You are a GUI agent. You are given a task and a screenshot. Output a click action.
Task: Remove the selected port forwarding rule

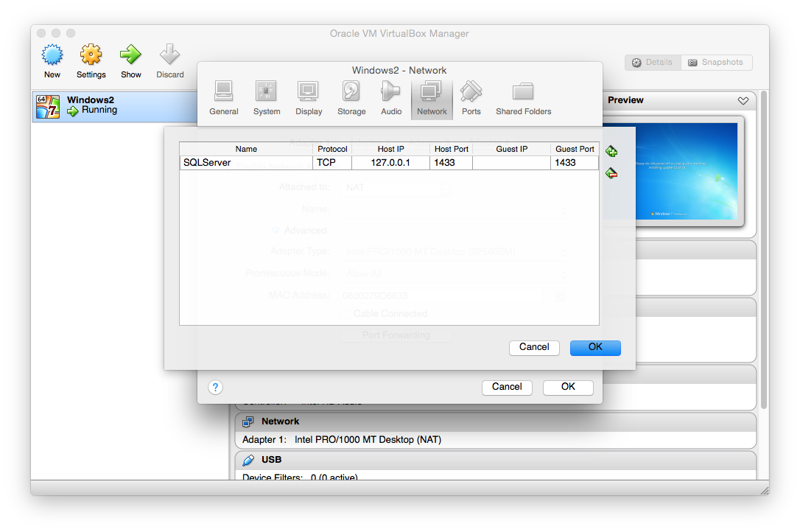[x=611, y=174]
